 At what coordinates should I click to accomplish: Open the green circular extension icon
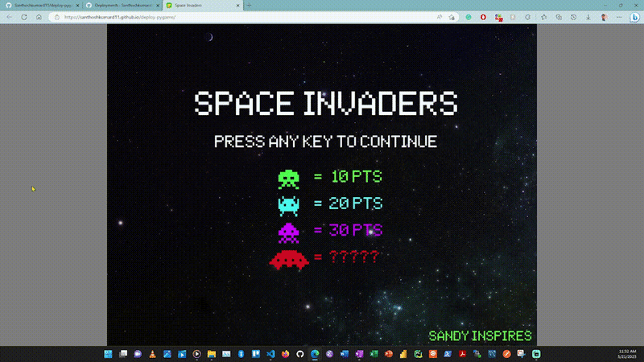[x=469, y=17]
